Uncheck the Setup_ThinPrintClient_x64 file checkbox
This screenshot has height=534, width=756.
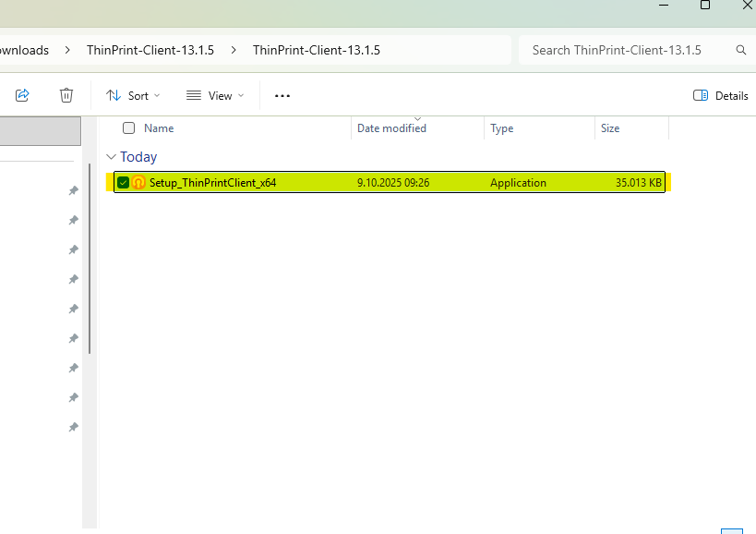123,183
